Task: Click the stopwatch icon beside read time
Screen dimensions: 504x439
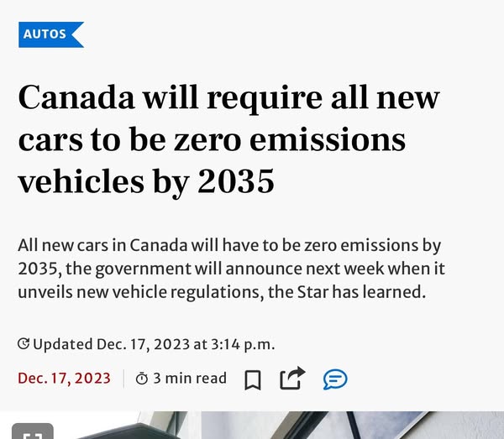Action: (x=142, y=379)
